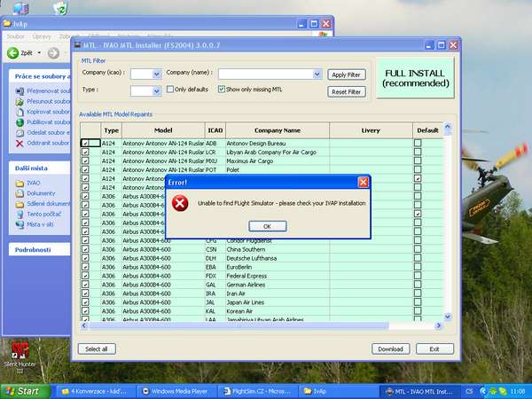The height and width of the screenshot is (399, 532).
Task: Open Místa v síti from the sidebar
Action: (20, 224)
